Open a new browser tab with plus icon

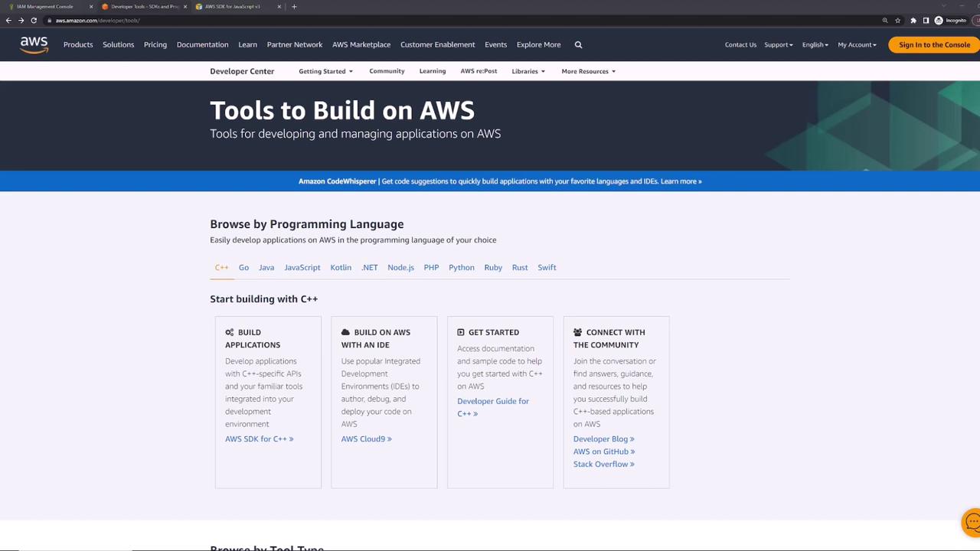pos(294,7)
